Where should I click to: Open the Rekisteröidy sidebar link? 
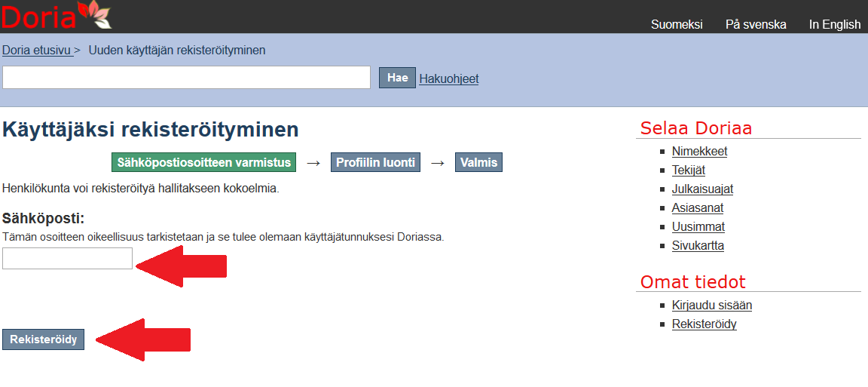coord(704,324)
